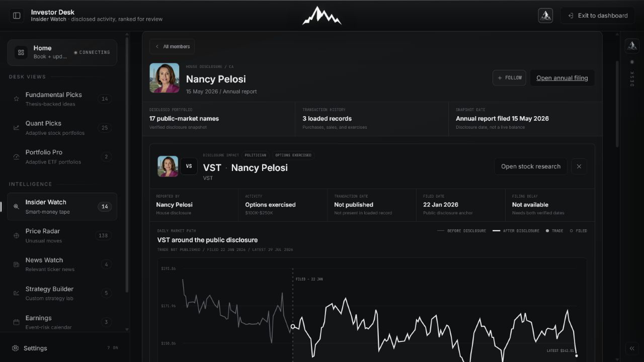Click the POLITICIAN tag

point(255,155)
